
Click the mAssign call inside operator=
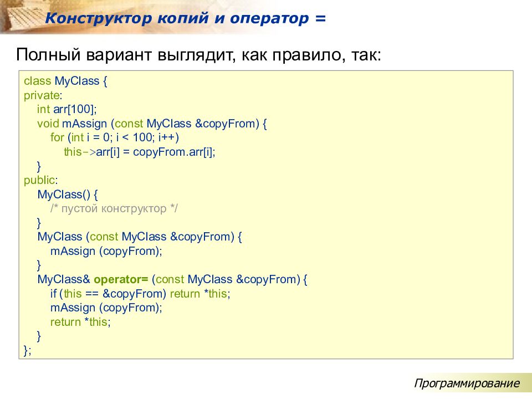tap(106, 308)
